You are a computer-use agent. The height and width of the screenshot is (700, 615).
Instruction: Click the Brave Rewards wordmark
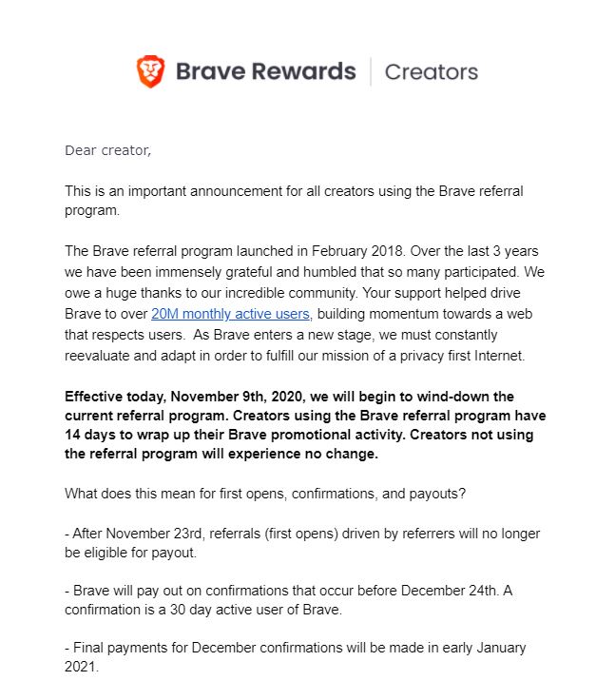(x=266, y=71)
